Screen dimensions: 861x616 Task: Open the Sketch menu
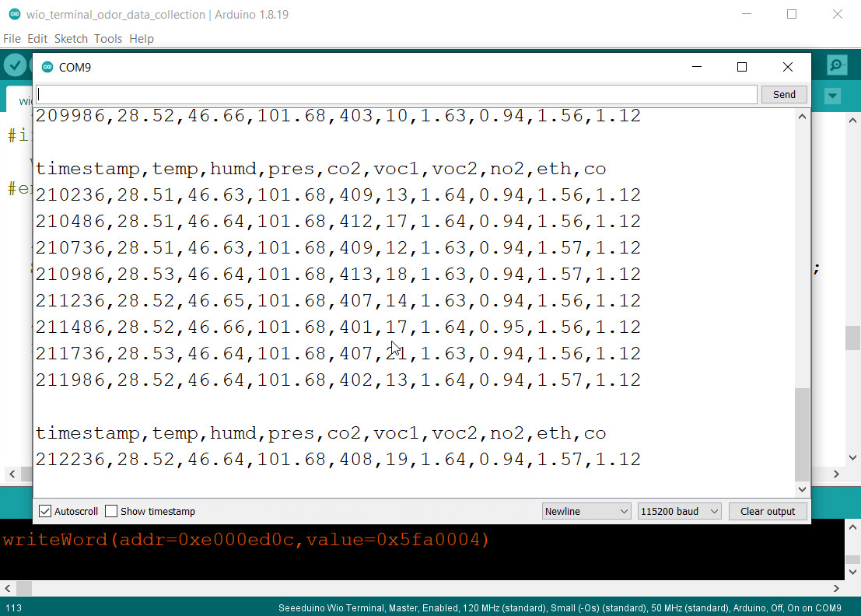pos(71,39)
